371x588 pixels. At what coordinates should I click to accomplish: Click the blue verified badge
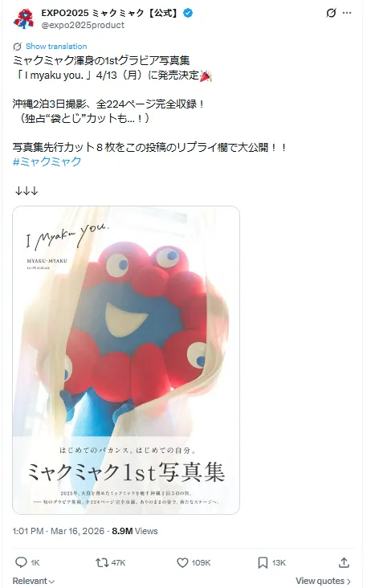[x=188, y=13]
